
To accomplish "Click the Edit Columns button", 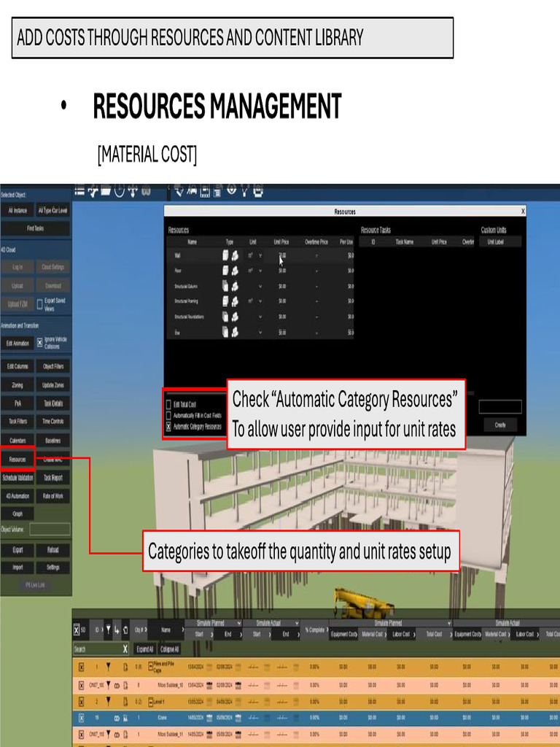I will (x=17, y=366).
